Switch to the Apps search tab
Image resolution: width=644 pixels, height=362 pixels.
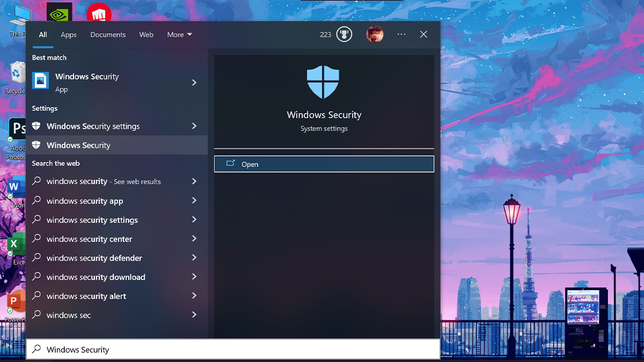[69, 34]
